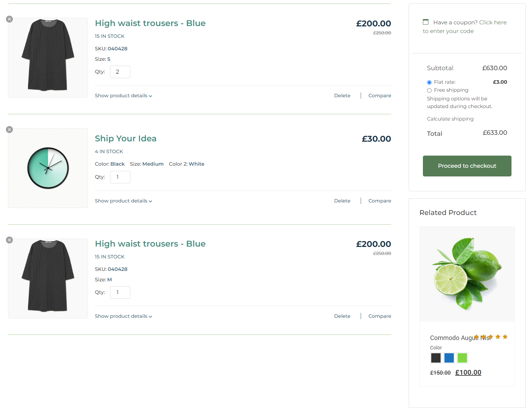The height and width of the screenshot is (414, 532).
Task: Click X icon on size S trousers
Action: click(9, 19)
